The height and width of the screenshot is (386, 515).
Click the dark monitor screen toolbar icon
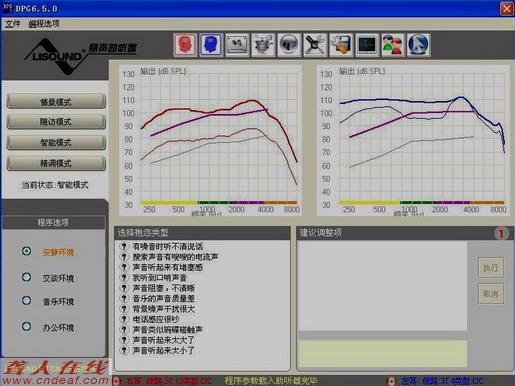pos(367,45)
